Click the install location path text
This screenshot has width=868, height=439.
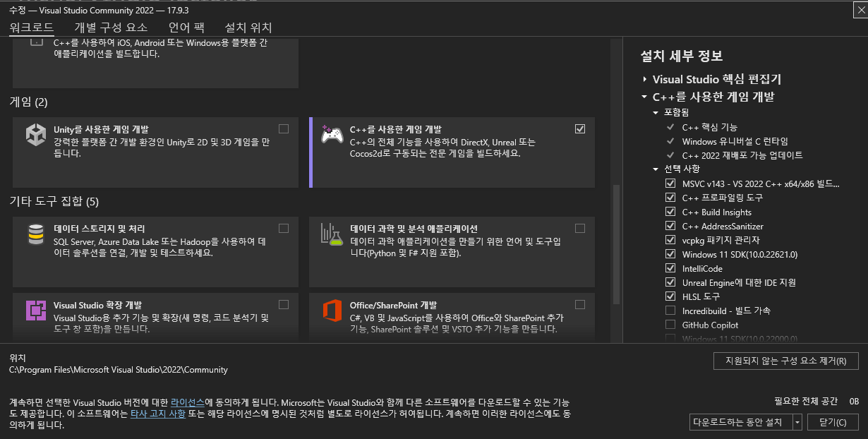[x=119, y=369]
